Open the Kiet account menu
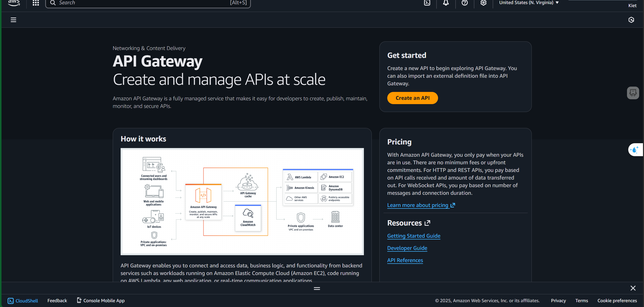 (632, 6)
